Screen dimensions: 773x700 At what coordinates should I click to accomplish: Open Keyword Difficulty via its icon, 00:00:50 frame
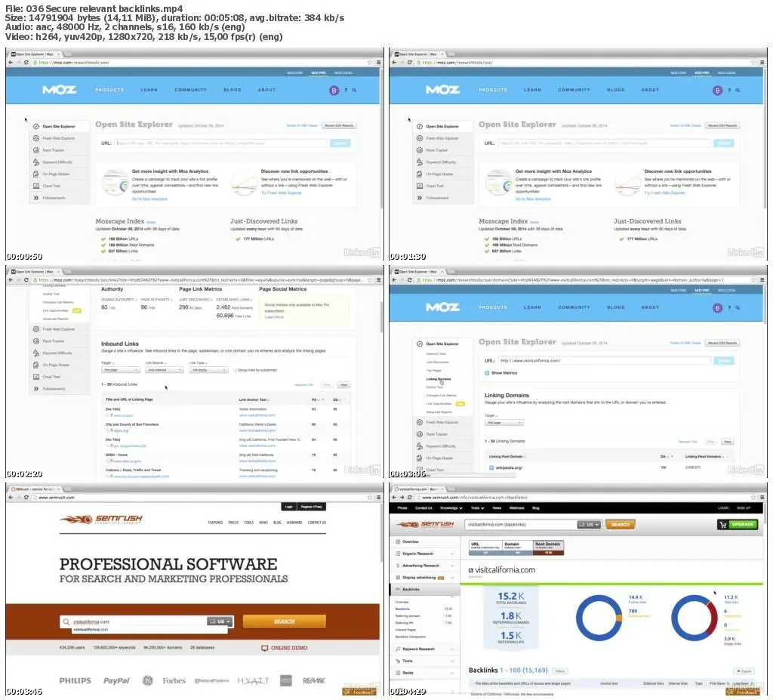36,162
